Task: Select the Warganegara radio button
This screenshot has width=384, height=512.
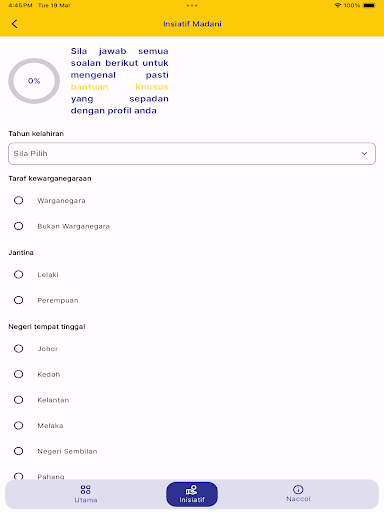Action: tap(19, 200)
